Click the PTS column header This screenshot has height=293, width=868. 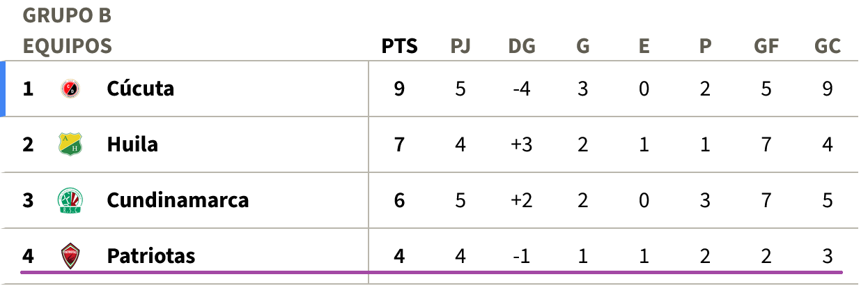399,47
